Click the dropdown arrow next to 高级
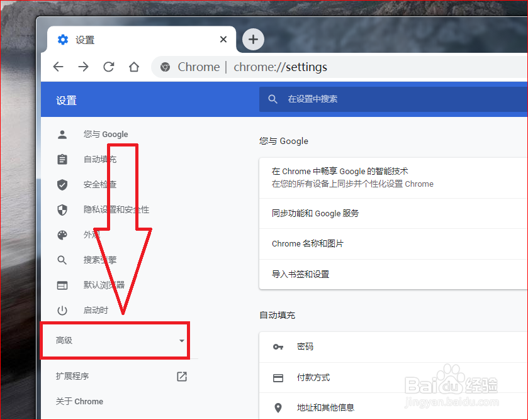Image resolution: width=528 pixels, height=420 pixels. (x=182, y=341)
